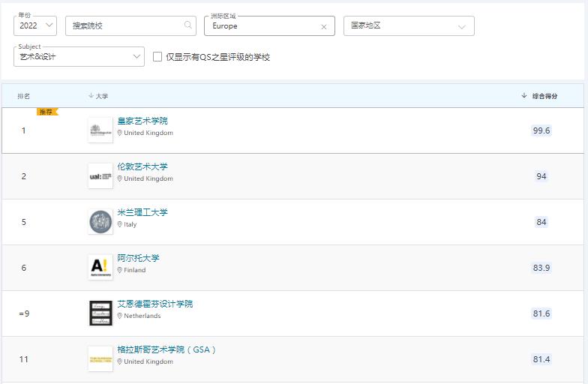The image size is (588, 384).
Task: Open the 皇家艺术学院 link
Action: (x=142, y=121)
